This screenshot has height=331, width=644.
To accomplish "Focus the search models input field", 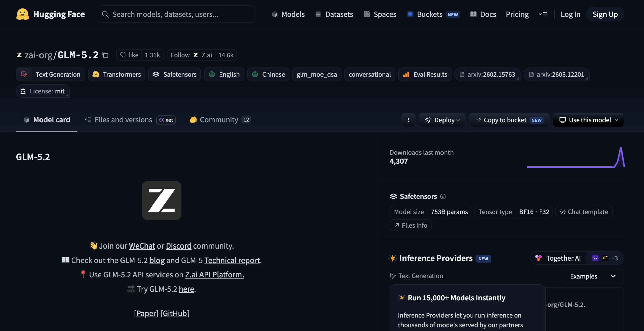I will (x=176, y=14).
